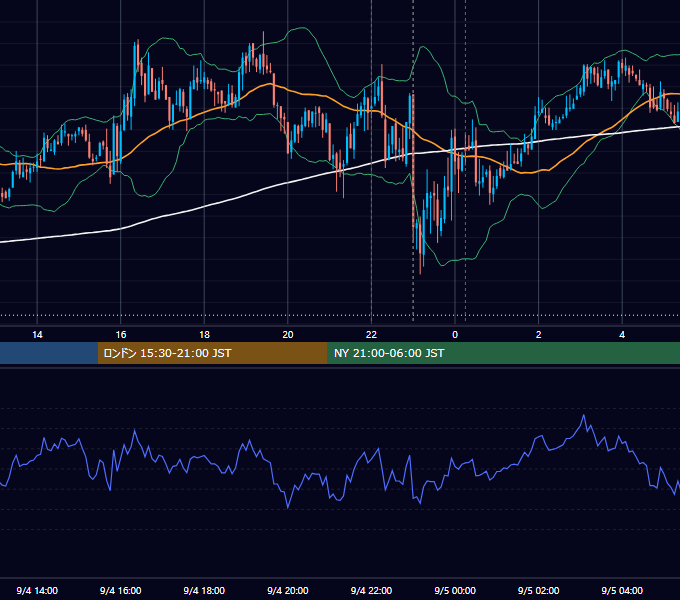Viewport: 680px width, 600px height.
Task: Click the 9/5 04:00 date label
Action: point(622,591)
